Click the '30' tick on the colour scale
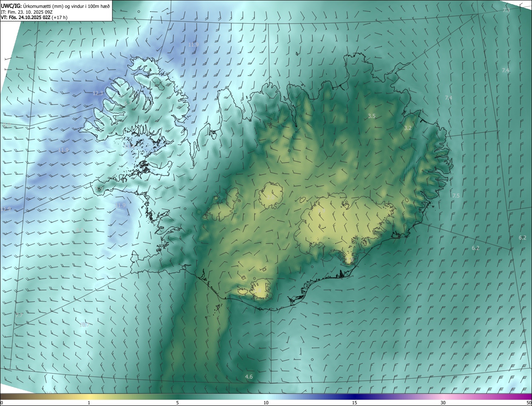 pyautogui.click(x=443, y=403)
